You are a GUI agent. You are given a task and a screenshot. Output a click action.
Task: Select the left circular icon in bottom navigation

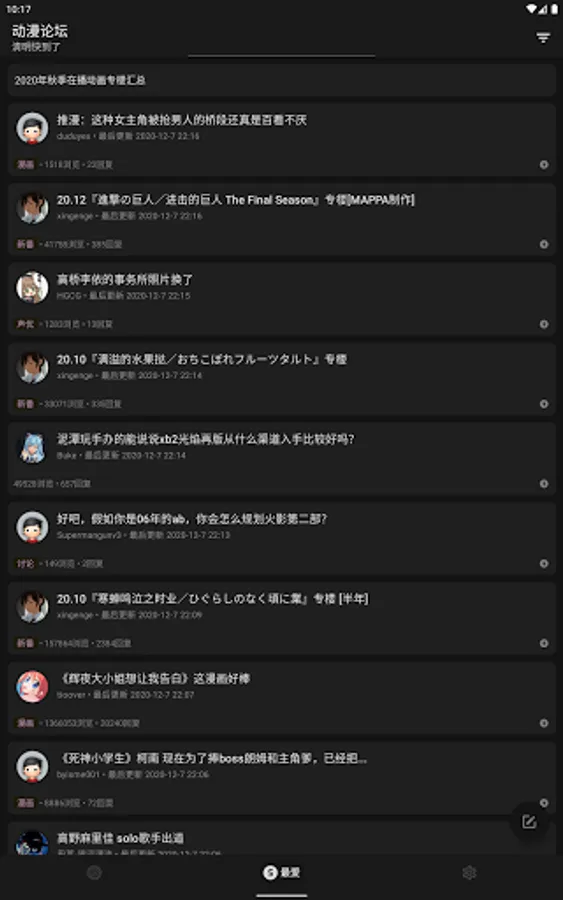94,873
